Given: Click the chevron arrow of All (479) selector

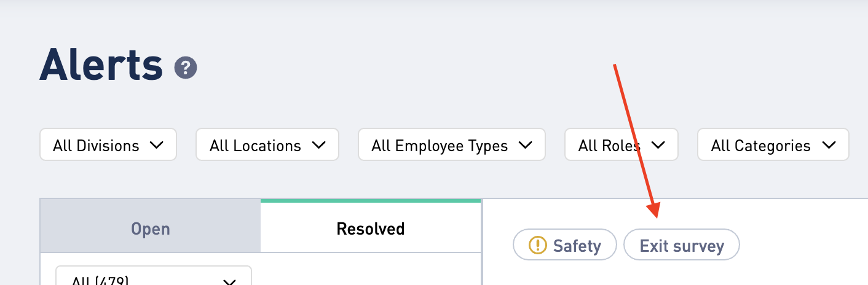Looking at the screenshot, I should point(229,282).
